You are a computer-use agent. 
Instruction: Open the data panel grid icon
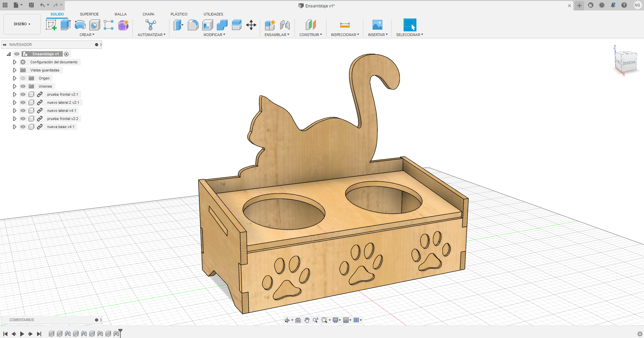click(5, 5)
